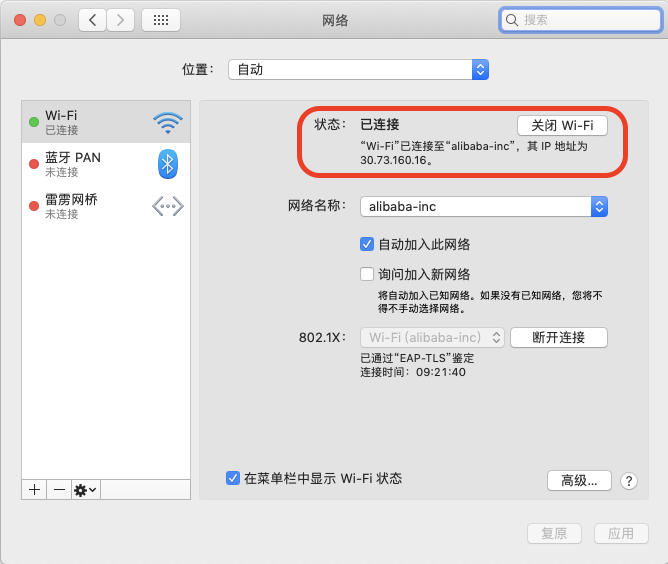Click the 位置: label
Viewport: 668px width, 564px height.
point(198,69)
